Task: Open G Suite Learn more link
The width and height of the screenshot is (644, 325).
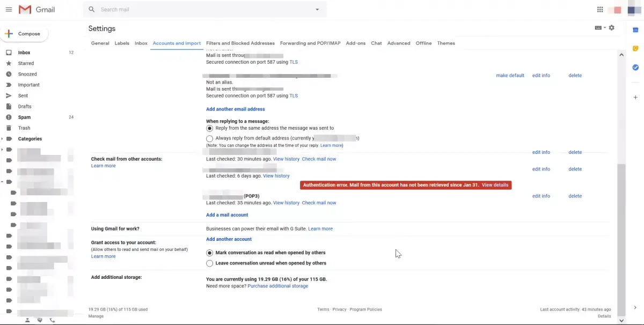Action: 320,229
